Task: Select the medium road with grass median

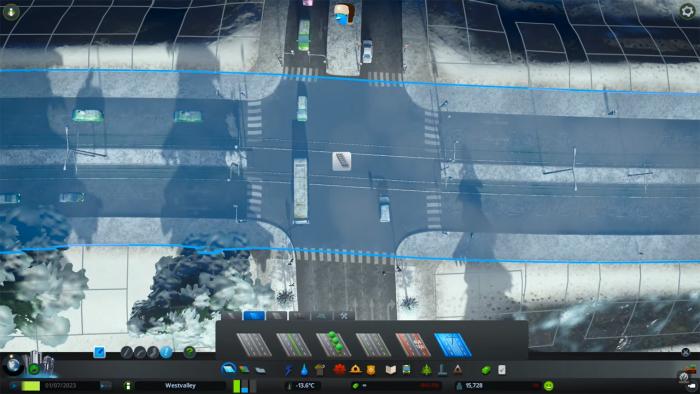Action: pos(294,345)
